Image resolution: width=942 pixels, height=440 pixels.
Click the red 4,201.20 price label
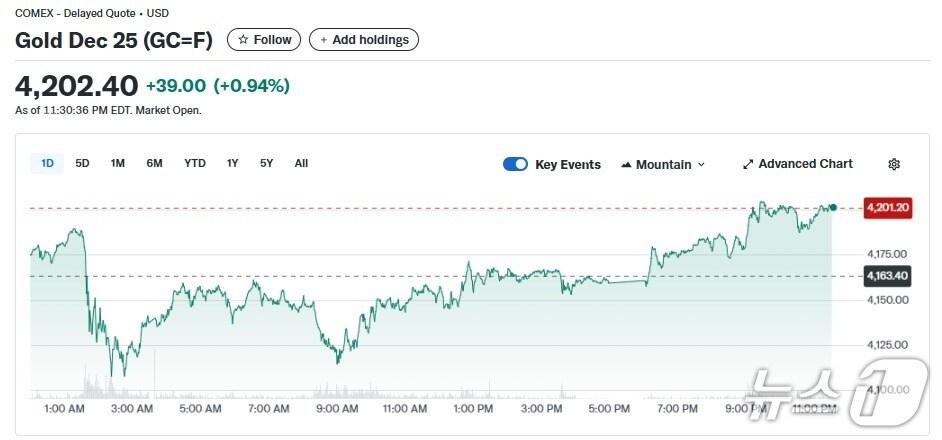pyautogui.click(x=887, y=208)
